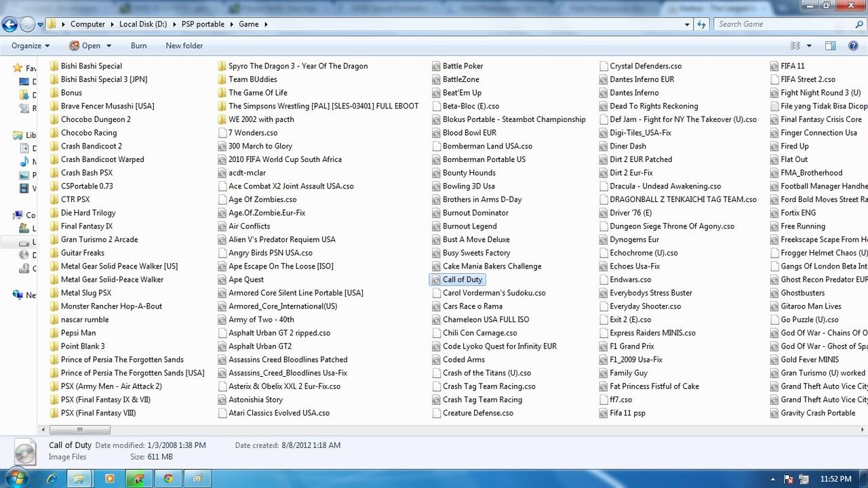Image resolution: width=868 pixels, height=488 pixels.
Task: Expand the breadcrumb arrow after PSP portable
Action: point(231,24)
